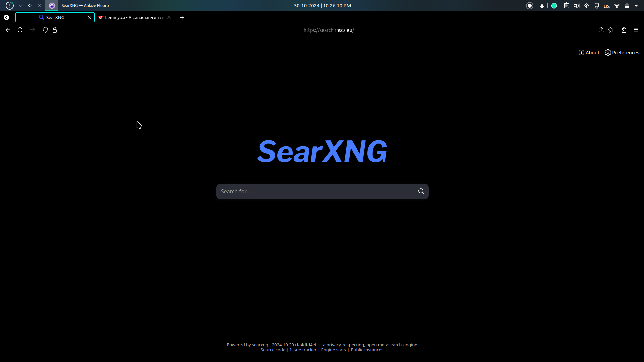Expand the top-left chevron dropdown
This screenshot has height=362, width=644.
pos(21,6)
